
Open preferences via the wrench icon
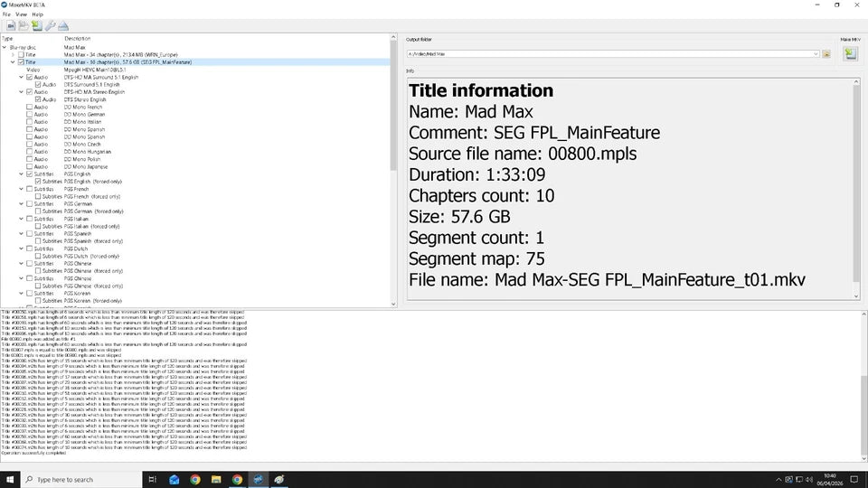(50, 25)
